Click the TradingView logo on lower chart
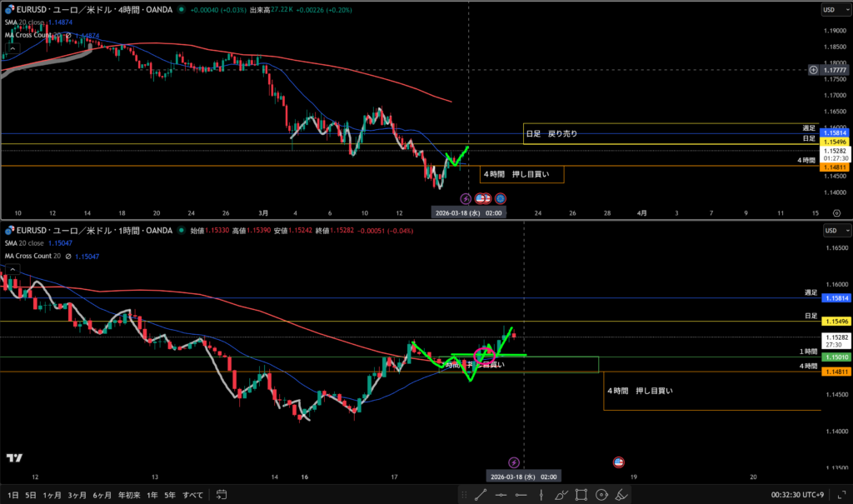The width and height of the screenshot is (853, 504). click(14, 457)
